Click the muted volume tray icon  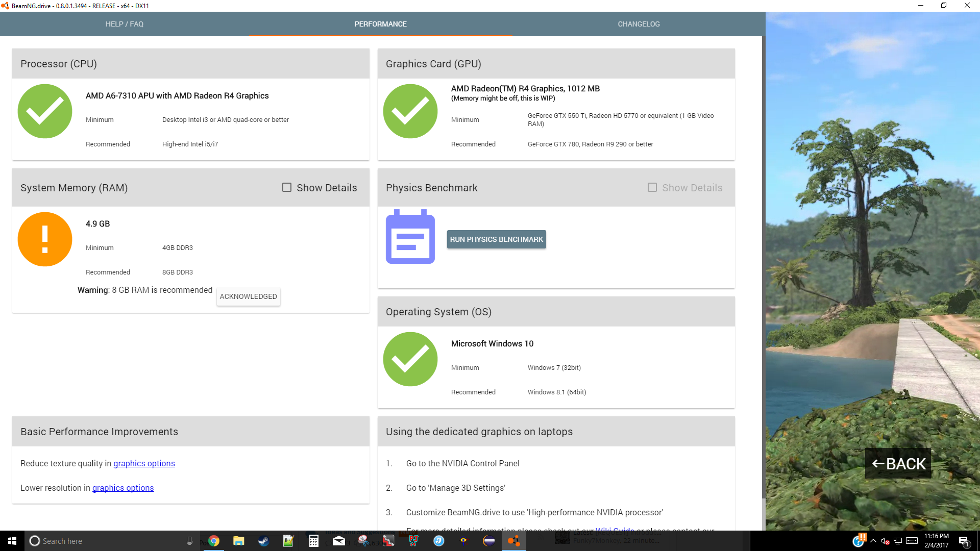coord(886,541)
